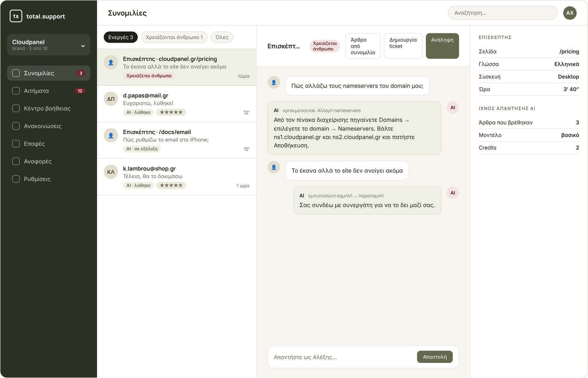Image resolution: width=588 pixels, height=378 pixels.
Task: Switch to Χρειάζονται άνθρωπο 1 filter
Action: point(174,37)
